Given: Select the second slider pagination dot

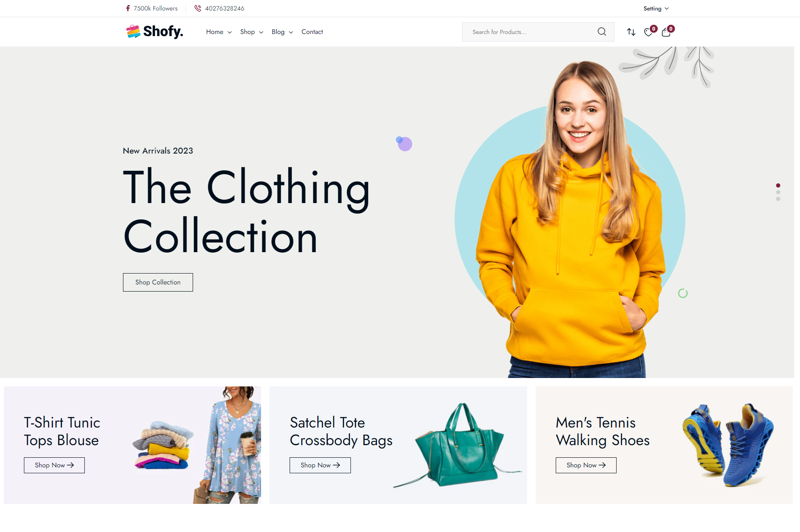Looking at the screenshot, I should pyautogui.click(x=778, y=192).
